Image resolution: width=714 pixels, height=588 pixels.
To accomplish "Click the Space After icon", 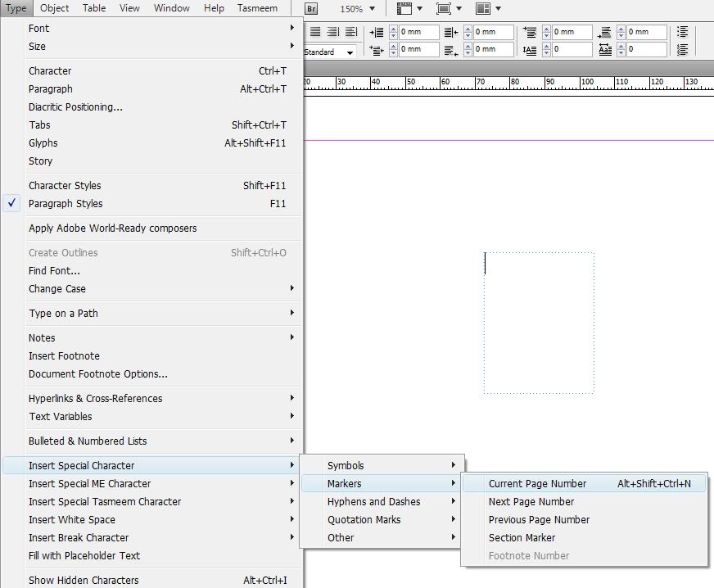I will coord(605,32).
